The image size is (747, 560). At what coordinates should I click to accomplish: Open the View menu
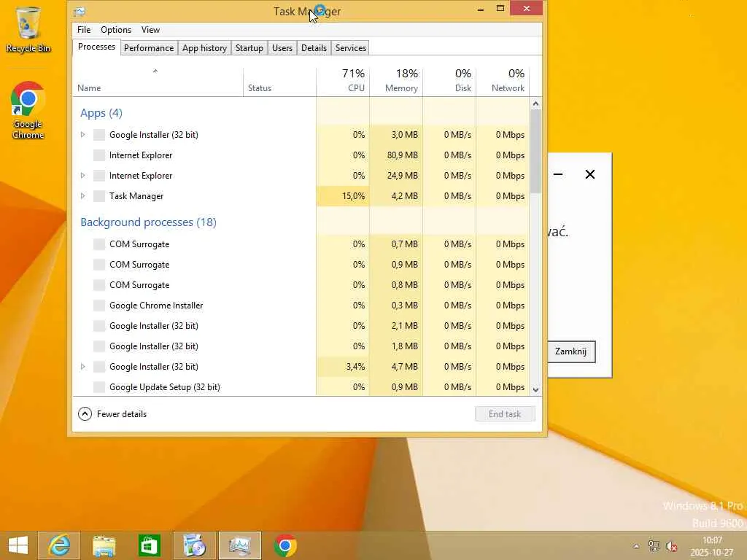point(150,29)
